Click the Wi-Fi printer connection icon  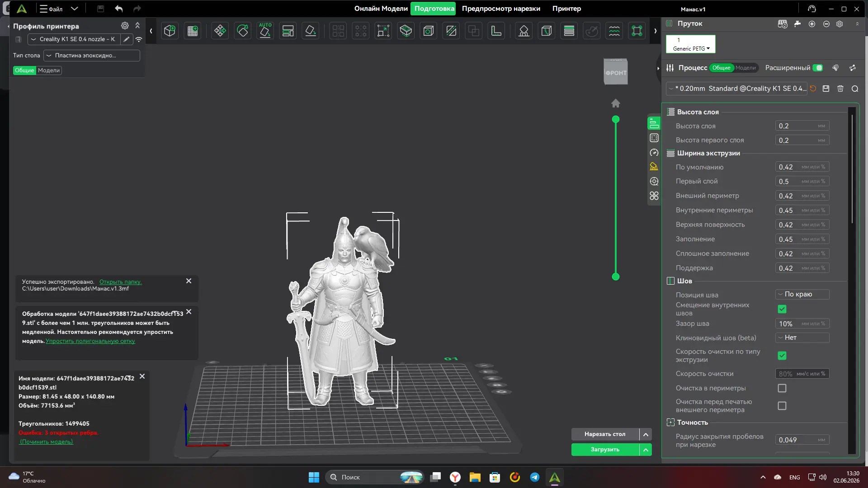point(139,39)
